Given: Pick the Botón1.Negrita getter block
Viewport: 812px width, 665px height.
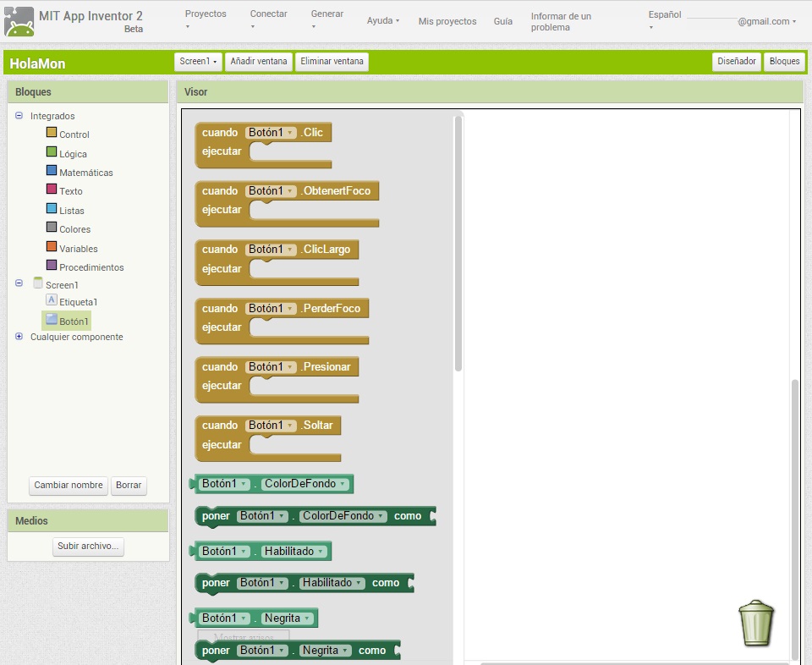Looking at the screenshot, I should coord(254,618).
